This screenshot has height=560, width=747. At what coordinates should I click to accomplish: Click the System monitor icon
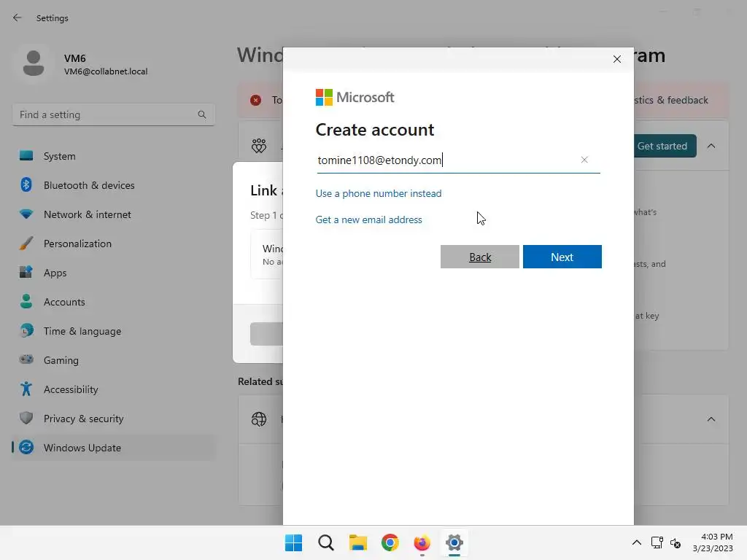[x=26, y=156]
